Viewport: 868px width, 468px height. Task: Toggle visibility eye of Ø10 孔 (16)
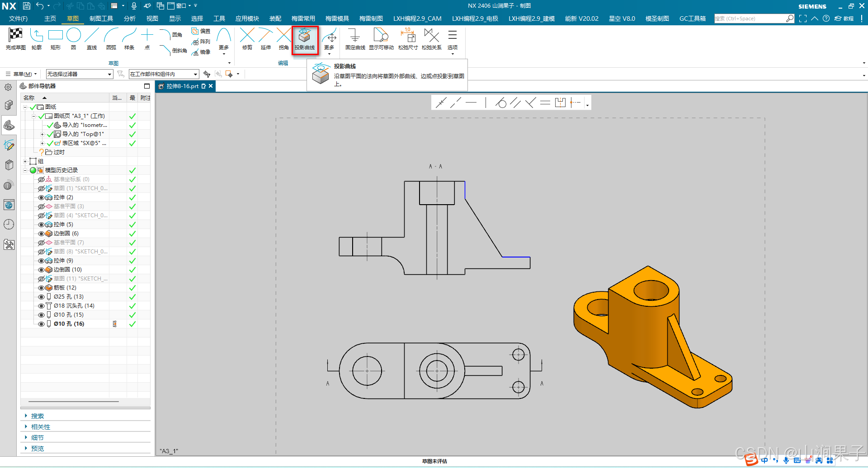[41, 324]
